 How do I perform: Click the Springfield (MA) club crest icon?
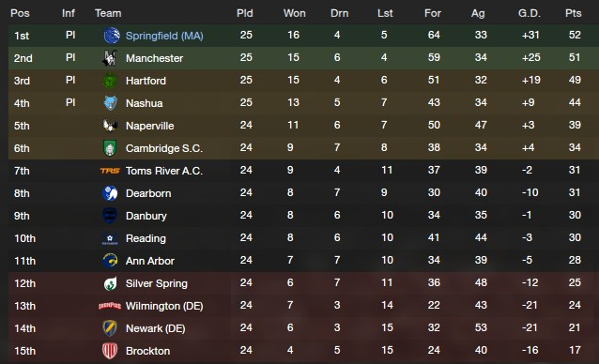pos(112,36)
